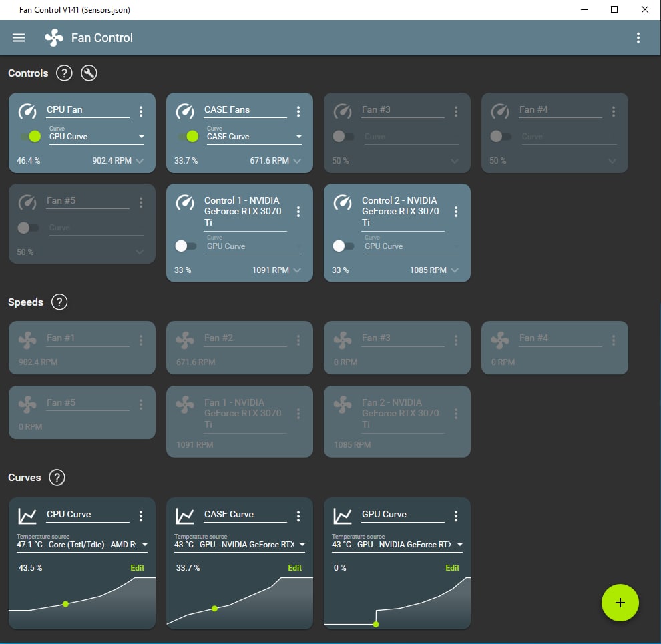This screenshot has height=644, width=661.
Task: Edit the GPU Curve graph
Action: pos(452,568)
